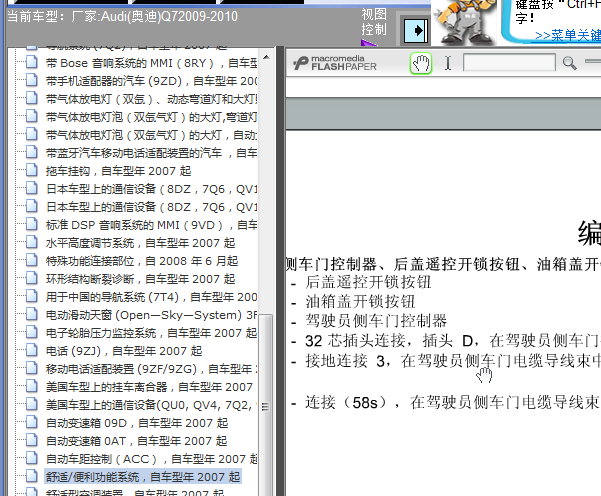
Task: Click document icon beside 电话 (9ZJ) entry
Action: [x=32, y=350]
